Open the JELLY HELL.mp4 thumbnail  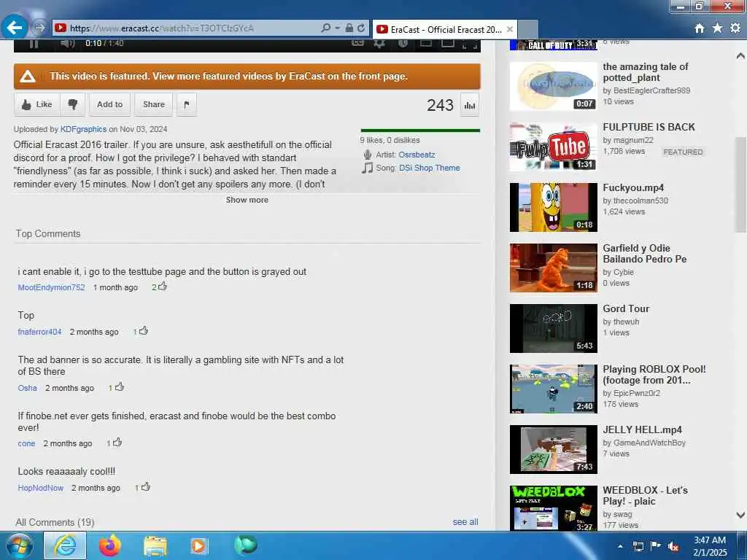(x=553, y=449)
